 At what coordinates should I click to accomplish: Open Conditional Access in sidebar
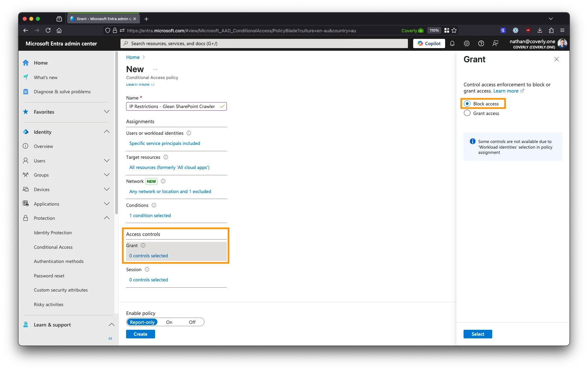[53, 247]
